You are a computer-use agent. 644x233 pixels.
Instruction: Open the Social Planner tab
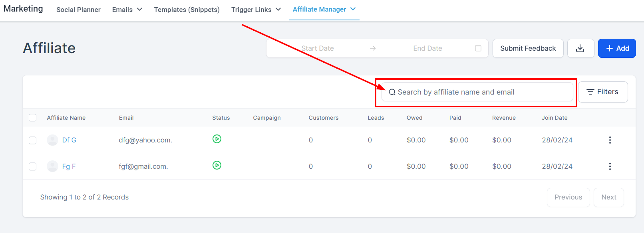pyautogui.click(x=78, y=10)
